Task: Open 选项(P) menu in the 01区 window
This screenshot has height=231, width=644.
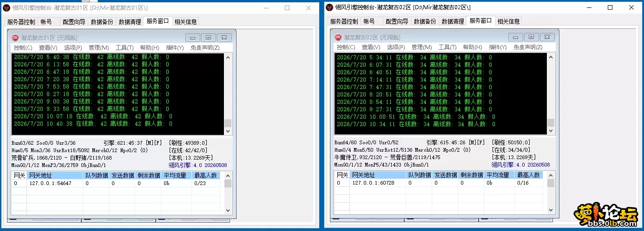Action: pyautogui.click(x=73, y=48)
